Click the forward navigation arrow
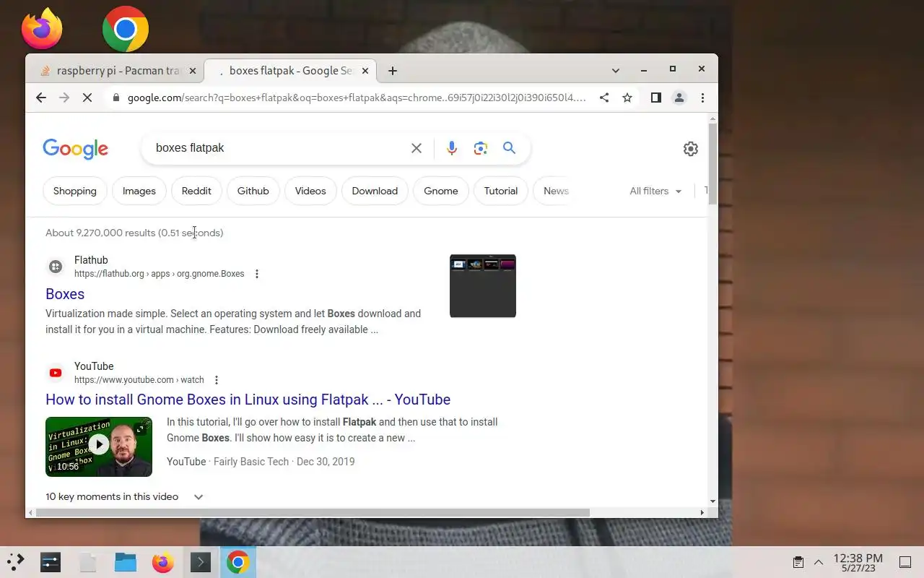This screenshot has height=578, width=924. pos(64,98)
